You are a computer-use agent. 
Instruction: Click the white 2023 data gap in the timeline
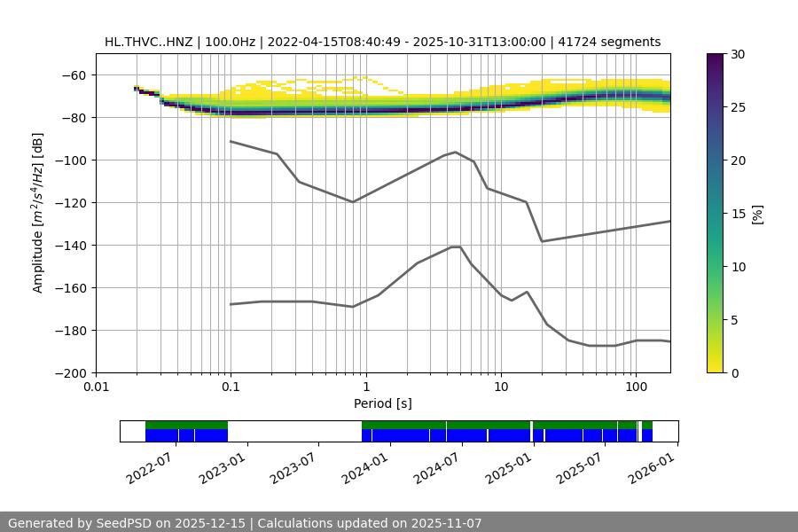pos(294,431)
